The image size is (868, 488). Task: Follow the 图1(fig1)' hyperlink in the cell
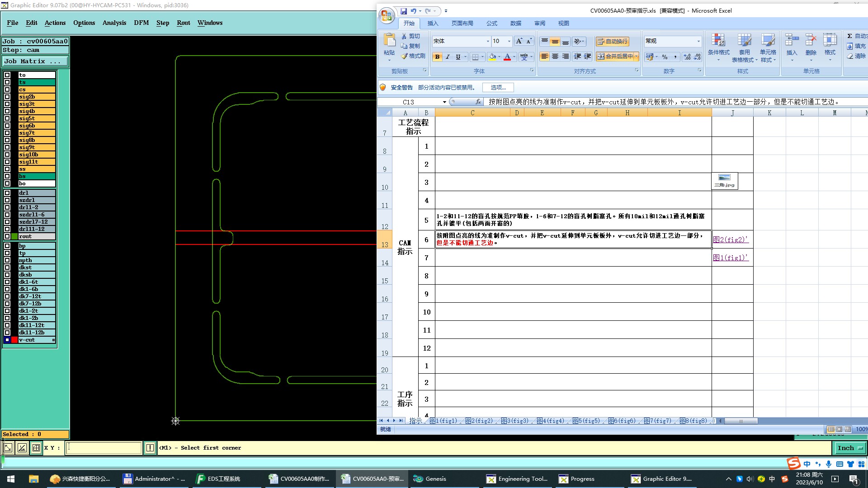pyautogui.click(x=730, y=258)
